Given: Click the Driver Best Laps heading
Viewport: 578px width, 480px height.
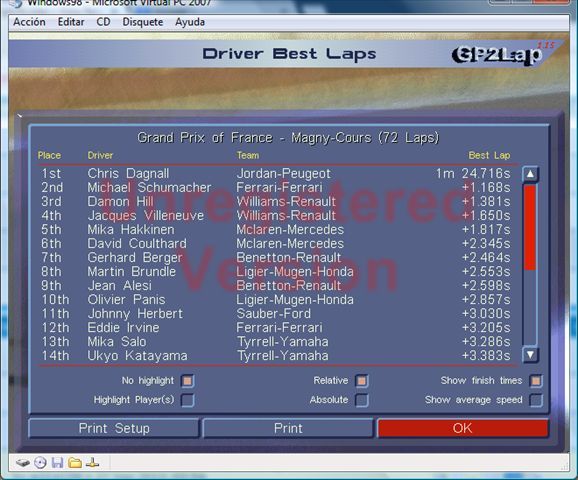Looking at the screenshot, I should pos(289,54).
